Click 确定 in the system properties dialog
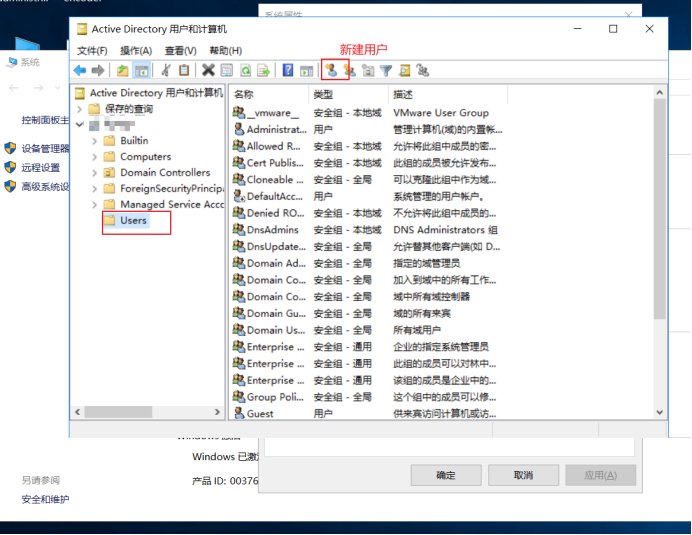The width and height of the screenshot is (692, 535). [x=446, y=475]
